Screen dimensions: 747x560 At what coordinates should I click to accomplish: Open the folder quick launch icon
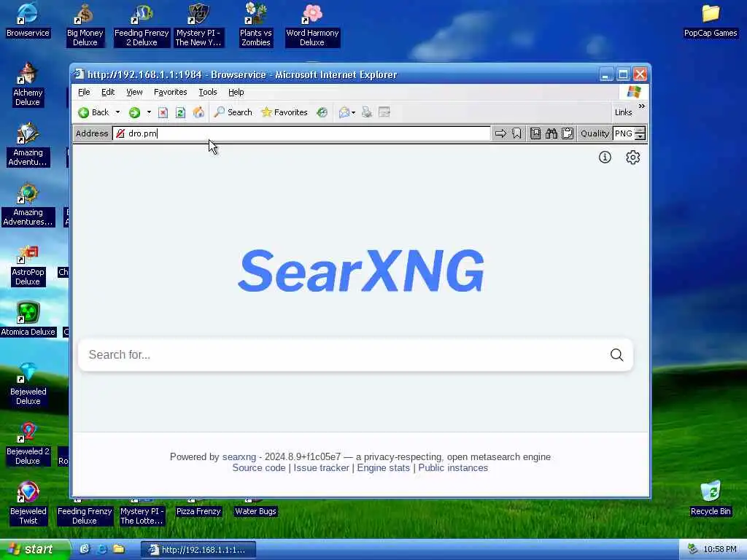tap(119, 550)
